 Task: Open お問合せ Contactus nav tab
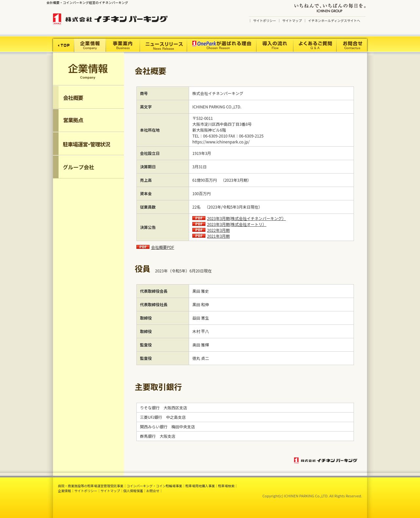[x=352, y=45]
